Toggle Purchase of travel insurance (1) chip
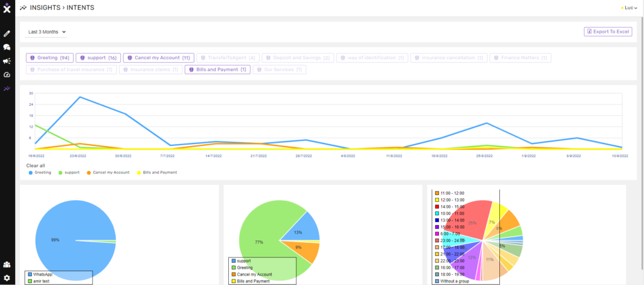Image resolution: width=644 pixels, height=285 pixels. click(x=72, y=70)
